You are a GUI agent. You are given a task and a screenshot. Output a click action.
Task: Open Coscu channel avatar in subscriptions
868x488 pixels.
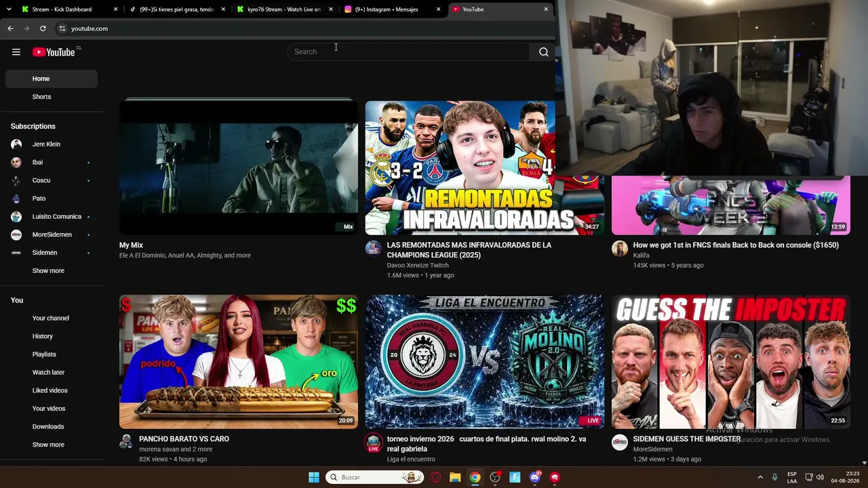(16, 180)
